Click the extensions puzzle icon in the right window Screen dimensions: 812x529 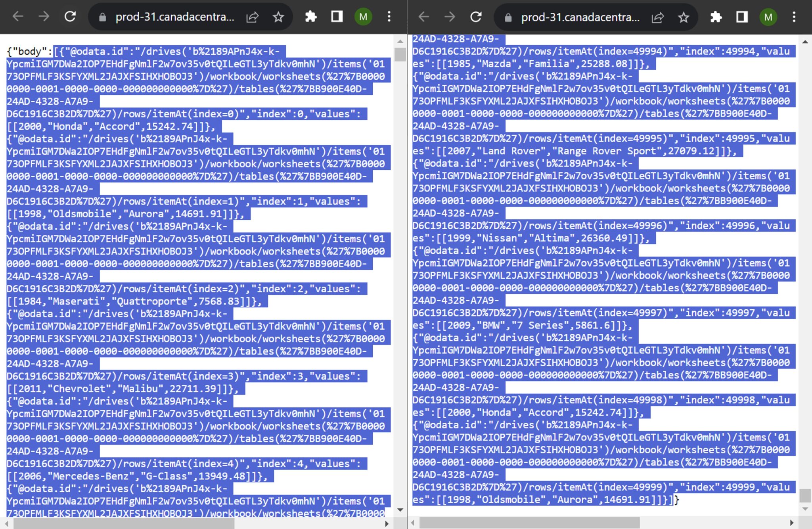pyautogui.click(x=716, y=17)
